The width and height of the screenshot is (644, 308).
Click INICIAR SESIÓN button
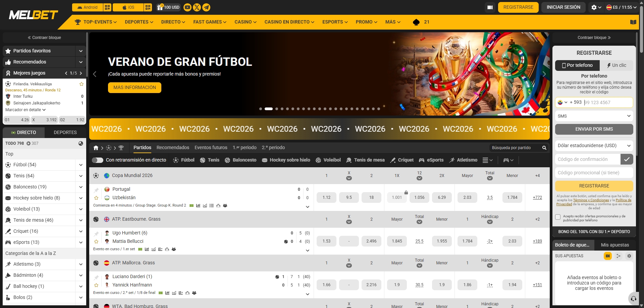(563, 7)
